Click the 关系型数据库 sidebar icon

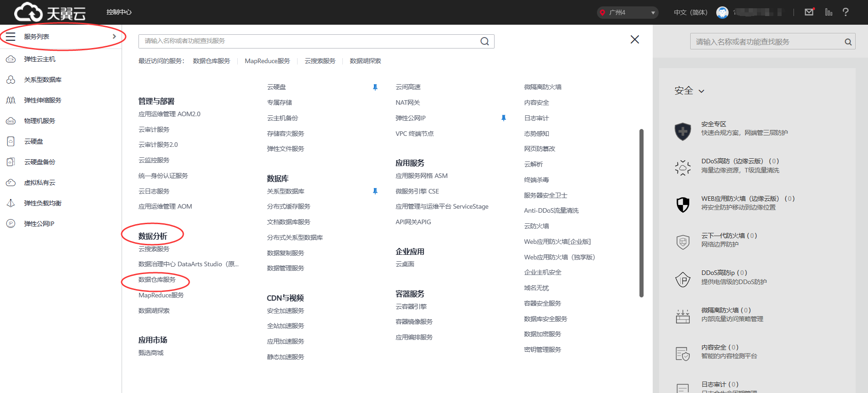11,80
